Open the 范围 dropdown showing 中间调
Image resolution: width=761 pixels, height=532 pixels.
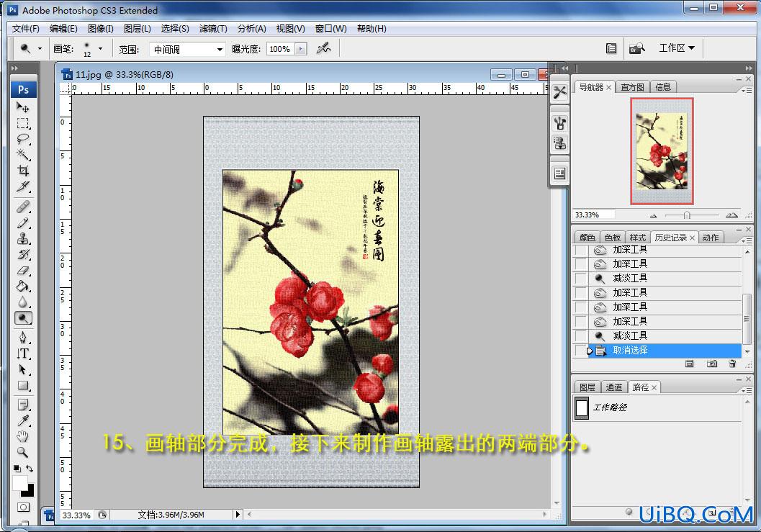pos(187,49)
